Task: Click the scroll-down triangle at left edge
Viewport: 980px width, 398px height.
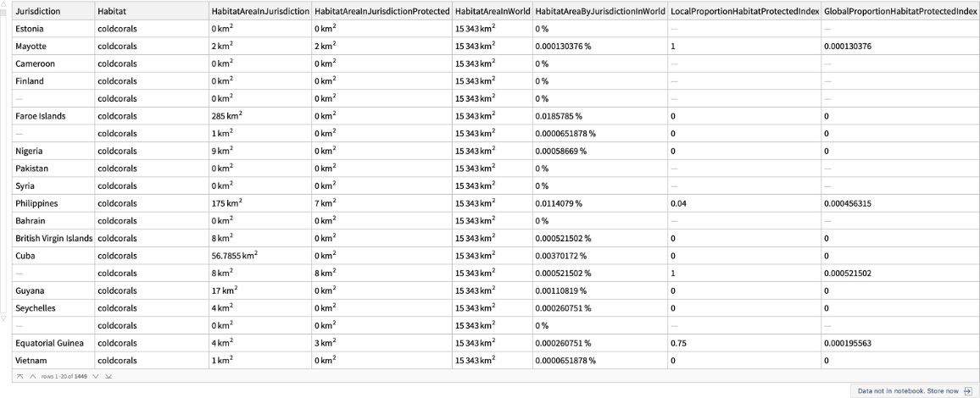Action: 4,318
